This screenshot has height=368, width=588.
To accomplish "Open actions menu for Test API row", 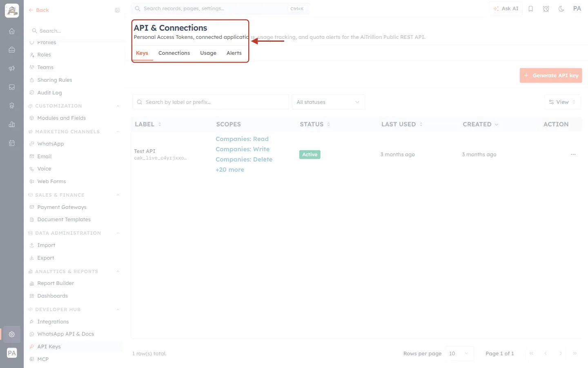I will [573, 155].
